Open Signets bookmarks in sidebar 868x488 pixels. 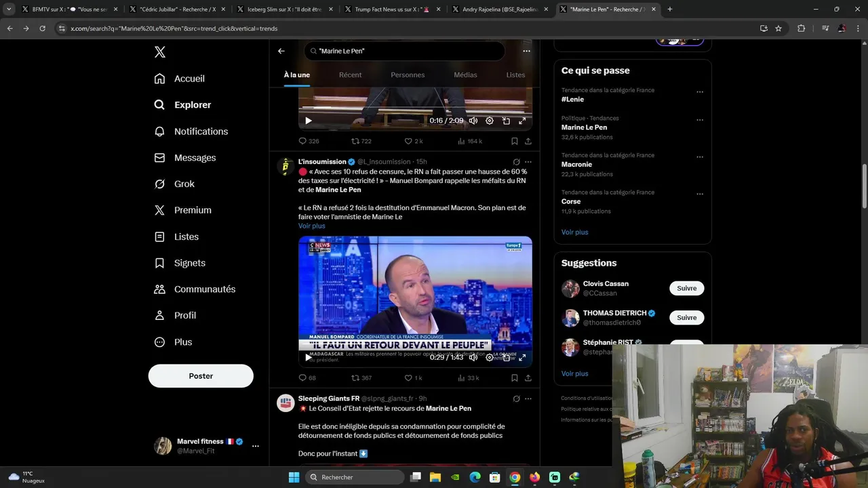(x=180, y=263)
